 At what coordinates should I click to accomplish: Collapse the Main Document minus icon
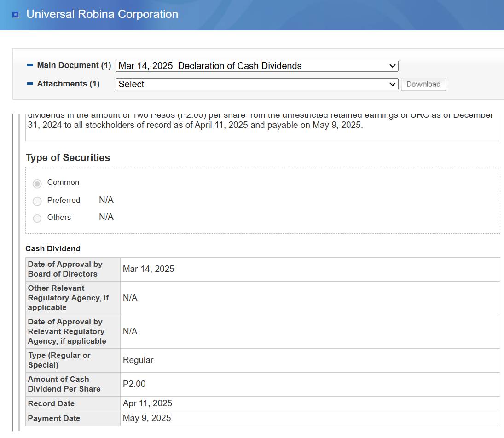pos(30,65)
